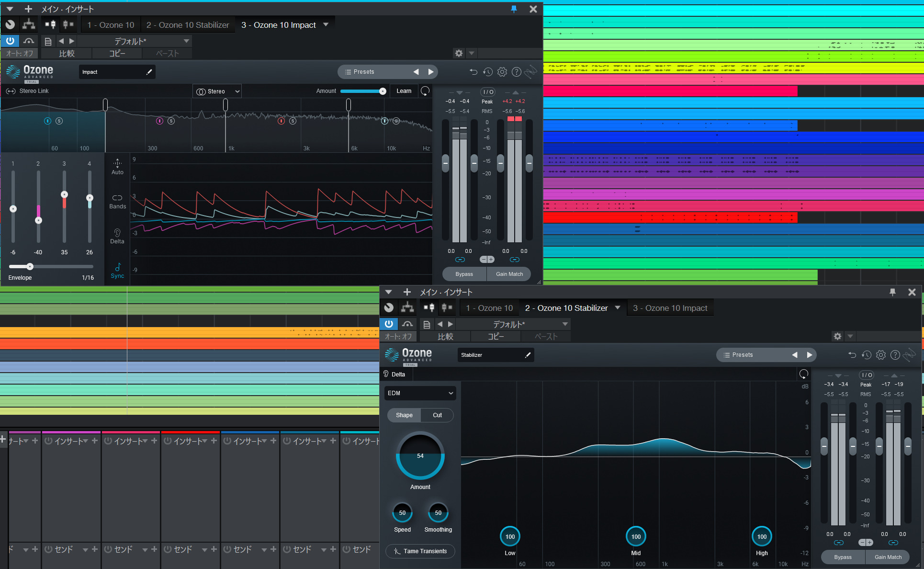Click the Envelope slider in Impact
This screenshot has height=569, width=924.
(x=51, y=267)
